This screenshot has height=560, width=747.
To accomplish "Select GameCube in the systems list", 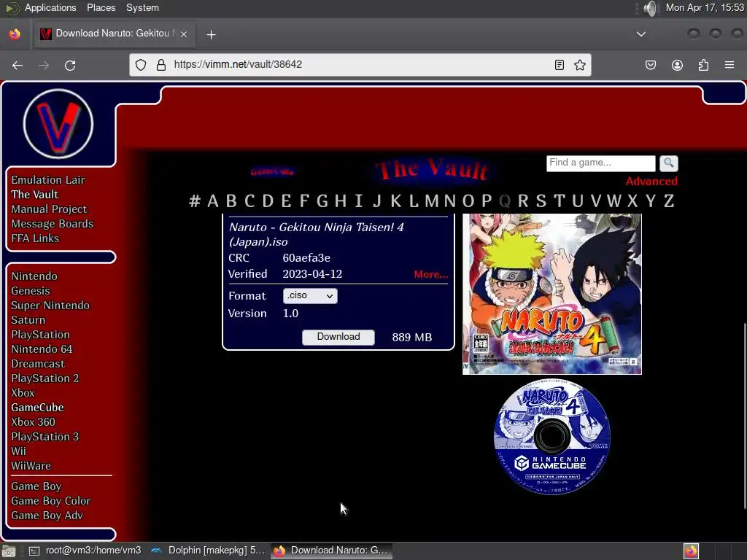I will point(38,408).
